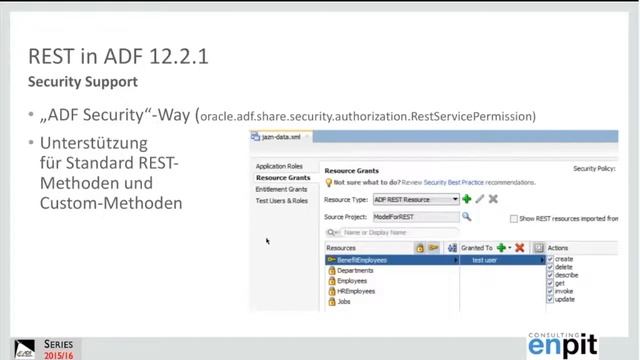Click the Security Policy label
This screenshot has height=360, width=640.
[594, 169]
